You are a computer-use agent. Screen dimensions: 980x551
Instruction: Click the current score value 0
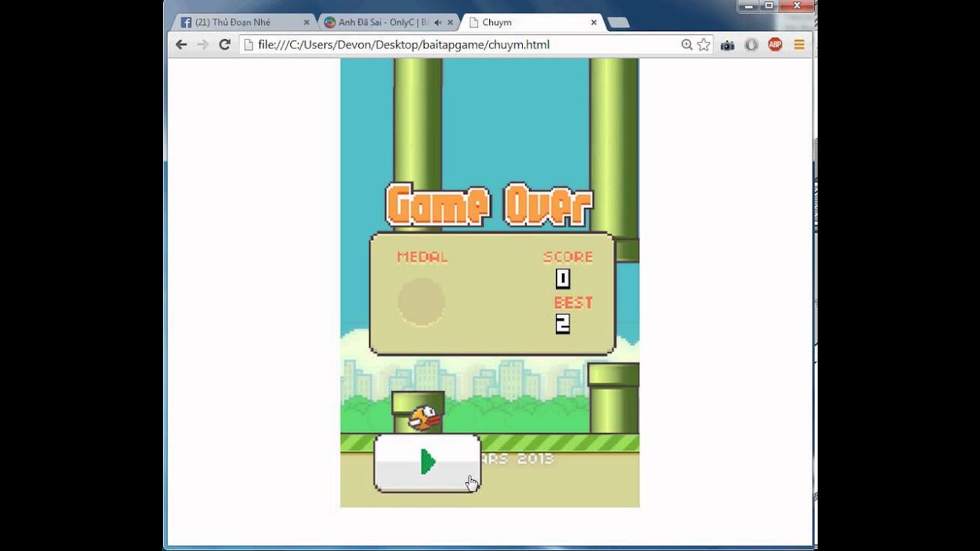tap(563, 279)
